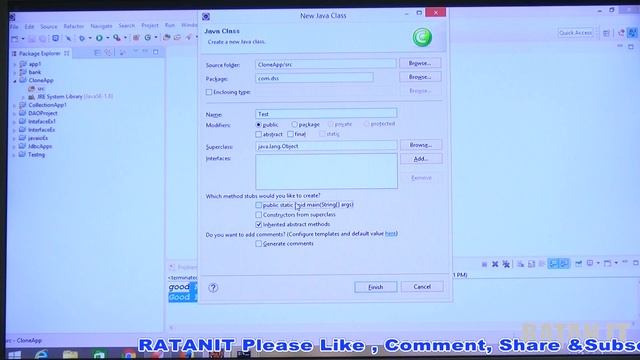Click the Debug toolbar icon
Screen dimensions: 640x360
click(x=82, y=38)
